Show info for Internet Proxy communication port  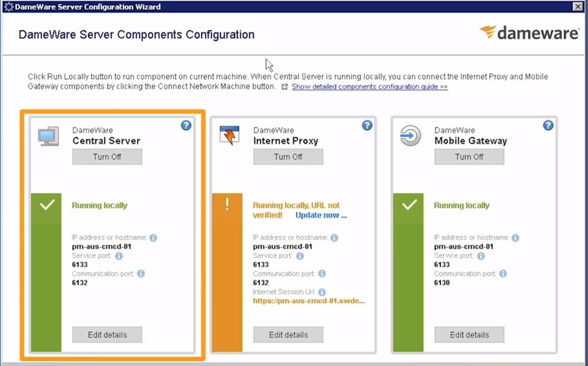322,274
